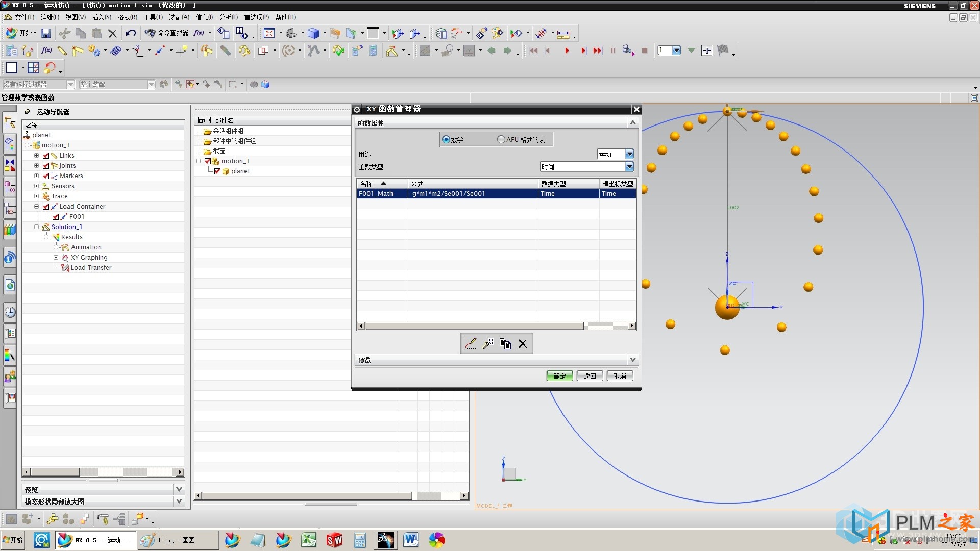The height and width of the screenshot is (551, 980).
Task: Expand the 模态形状局部放大图 panel
Action: click(x=179, y=501)
